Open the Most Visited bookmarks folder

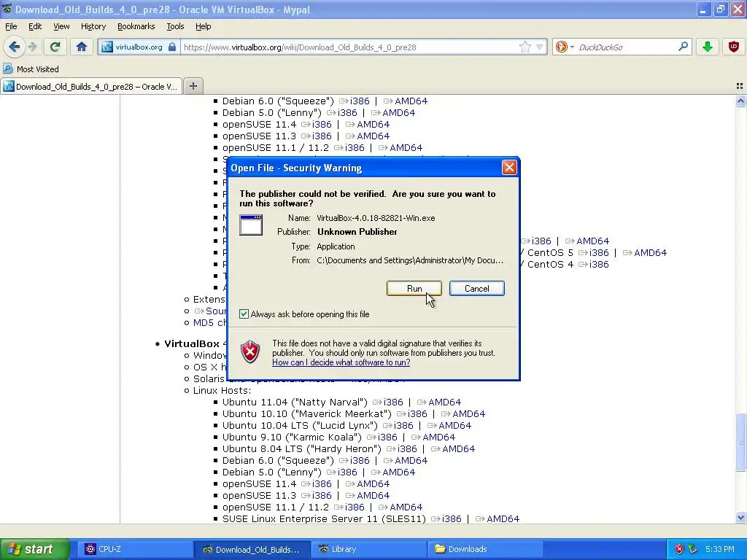(x=31, y=69)
